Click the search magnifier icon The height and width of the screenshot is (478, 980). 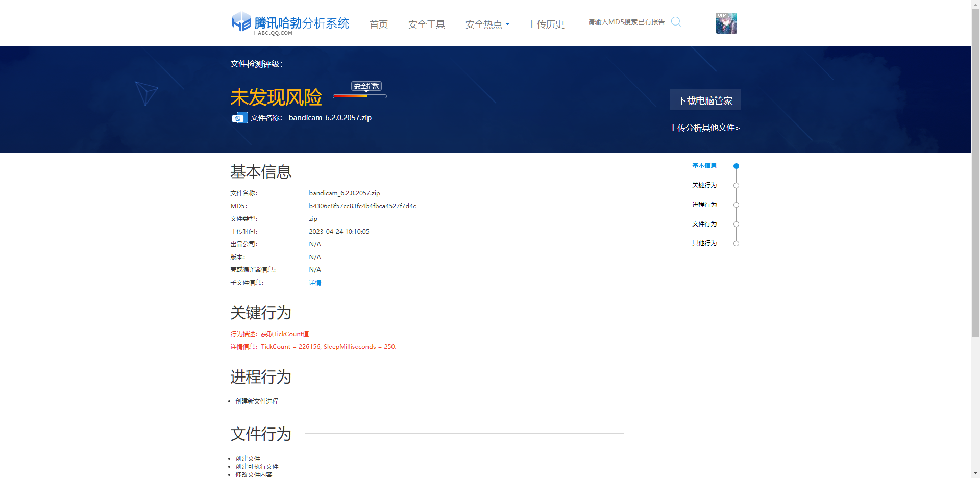click(x=676, y=22)
